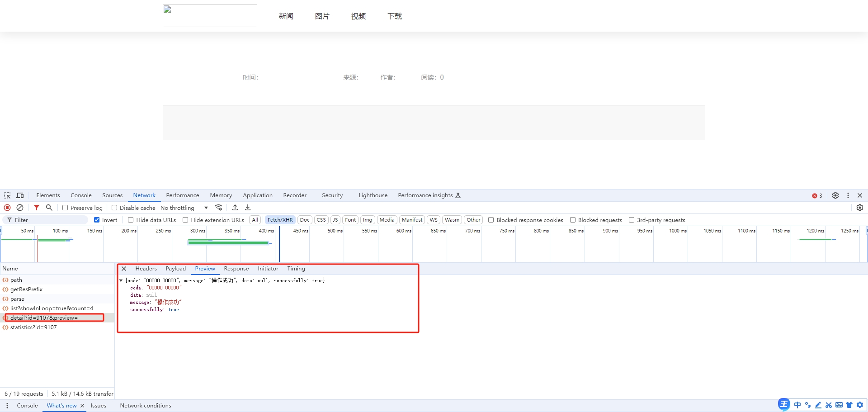Screen dimensions: 868x412
Task: Open Network conditions drawer tab
Action: click(146, 406)
